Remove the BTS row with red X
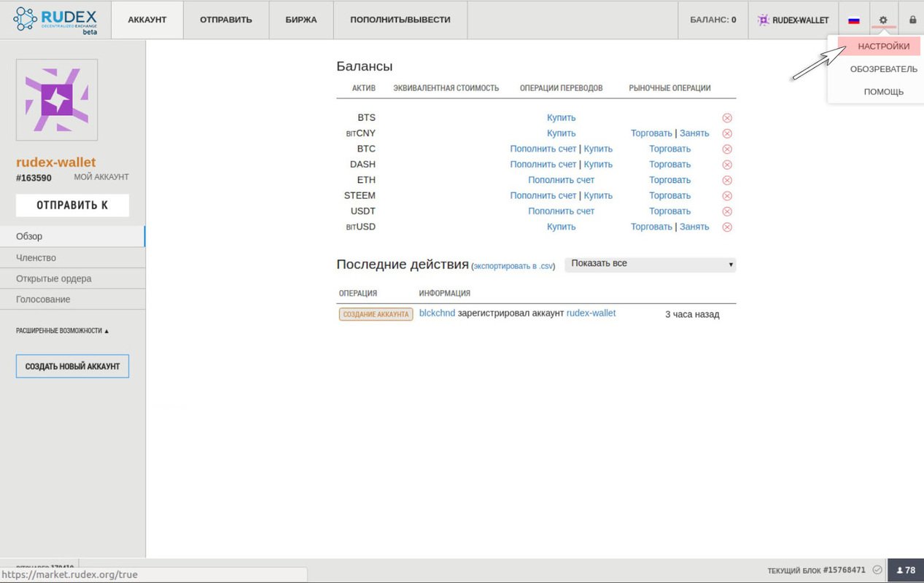This screenshot has width=924, height=583. coord(727,118)
